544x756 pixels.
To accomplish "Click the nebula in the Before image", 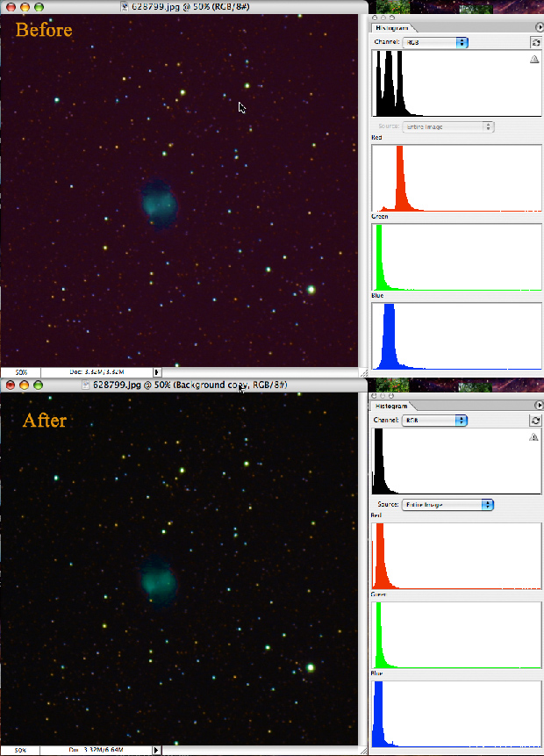I will pos(160,203).
